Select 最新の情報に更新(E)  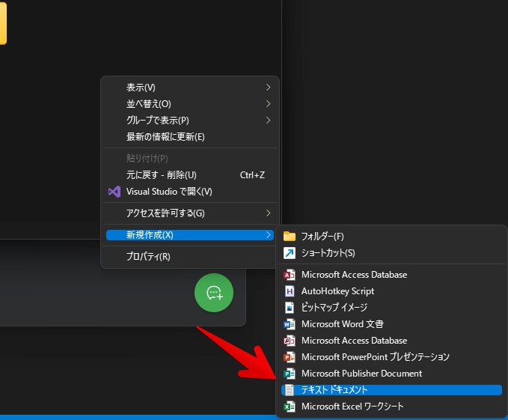[x=190, y=137]
